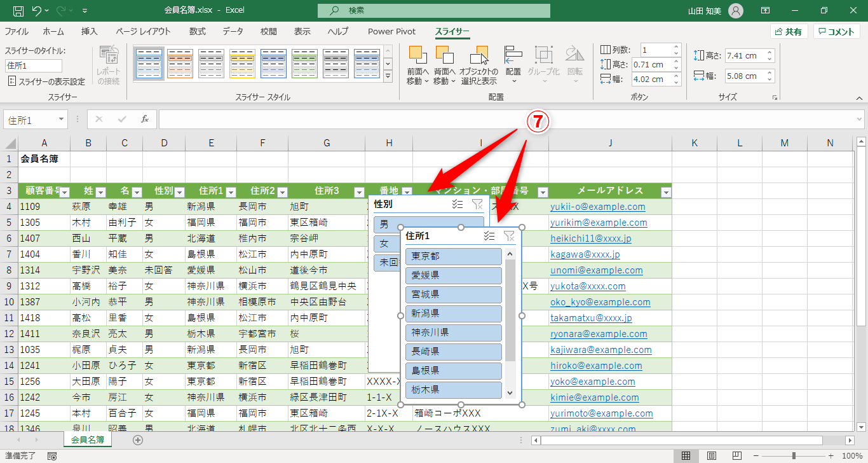Toggle 新潟県 in the 住所1 slicer

pyautogui.click(x=454, y=314)
